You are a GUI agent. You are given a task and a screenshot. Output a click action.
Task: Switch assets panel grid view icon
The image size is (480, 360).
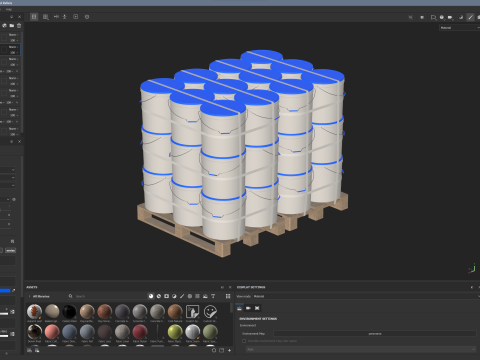(228, 296)
